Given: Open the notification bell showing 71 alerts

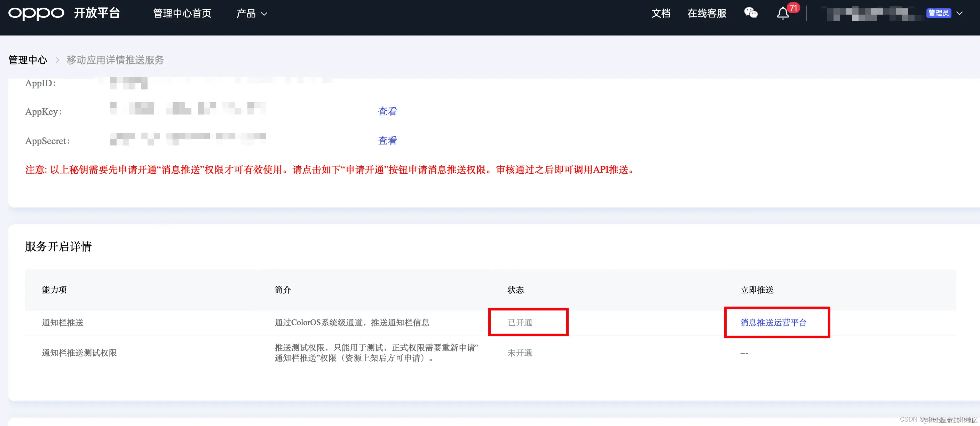Looking at the screenshot, I should point(783,13).
